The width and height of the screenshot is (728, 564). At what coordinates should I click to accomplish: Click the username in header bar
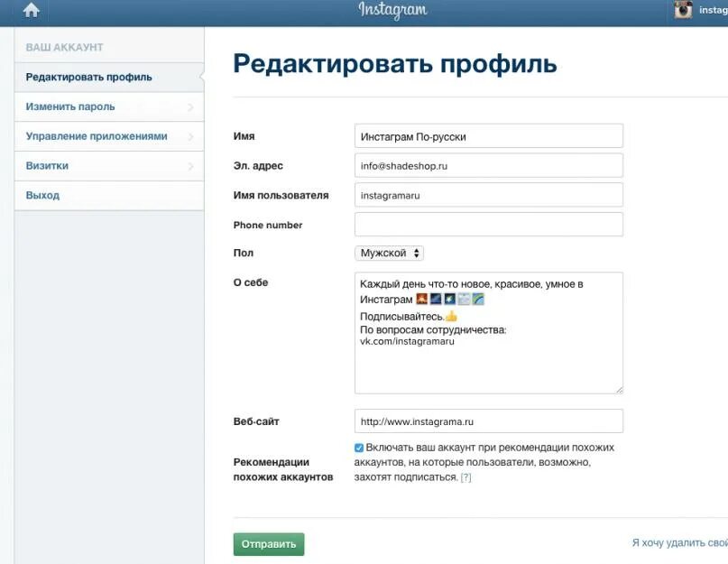[714, 10]
